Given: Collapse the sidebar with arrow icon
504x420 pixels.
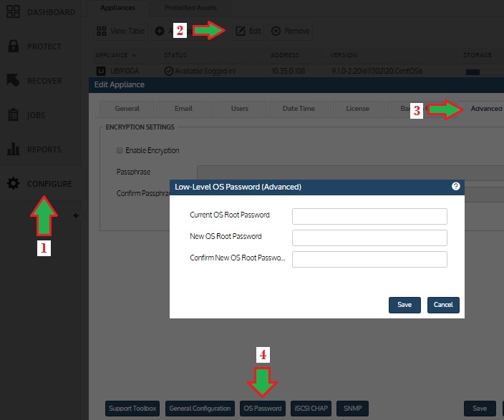Looking at the screenshot, I should 75,215.
